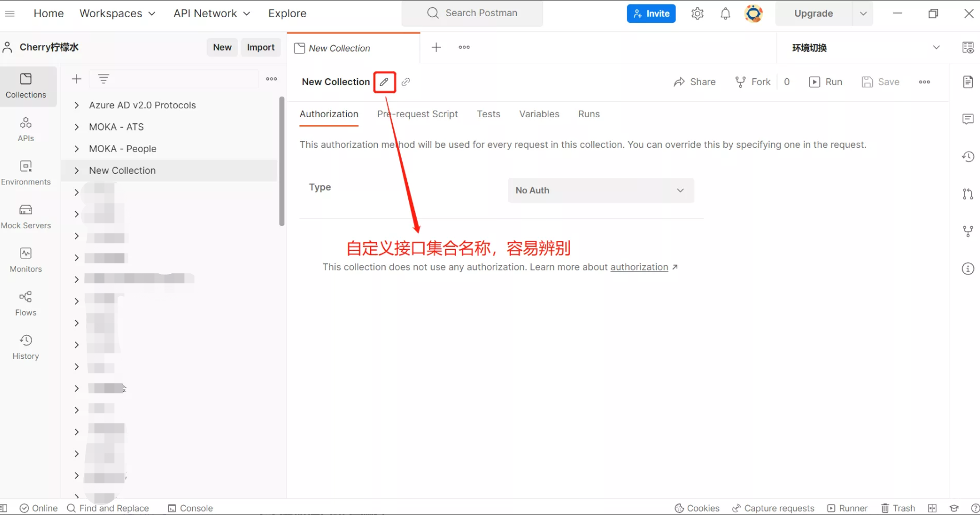Open History in the sidebar

tap(26, 348)
